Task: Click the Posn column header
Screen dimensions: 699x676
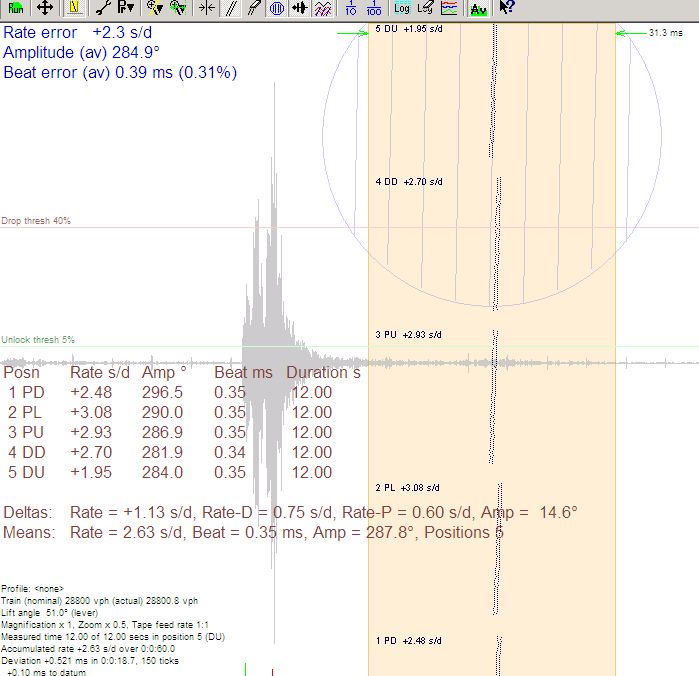Action: (21, 372)
